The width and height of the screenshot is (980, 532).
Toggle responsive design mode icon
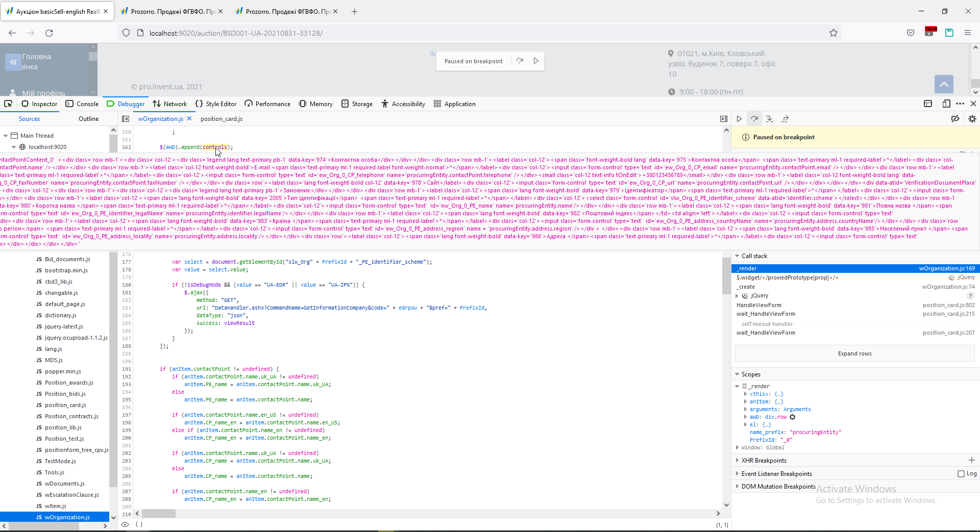coord(946,104)
